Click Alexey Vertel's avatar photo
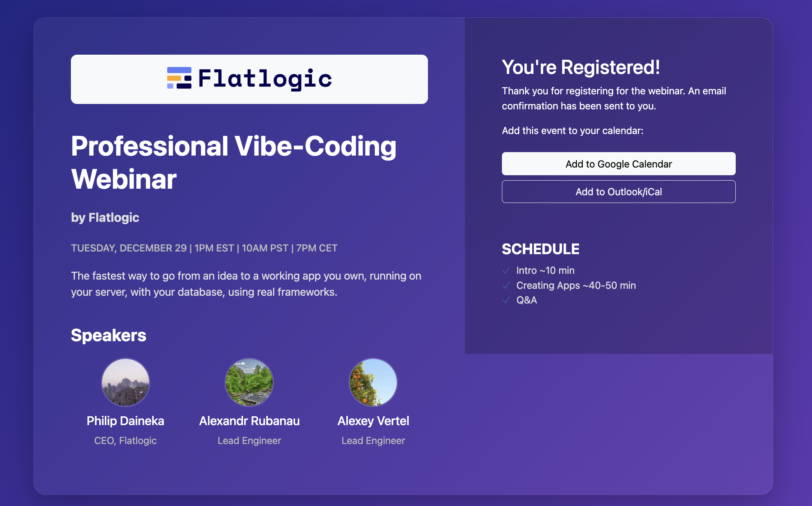Screen dimensions: 812x506 373,382
